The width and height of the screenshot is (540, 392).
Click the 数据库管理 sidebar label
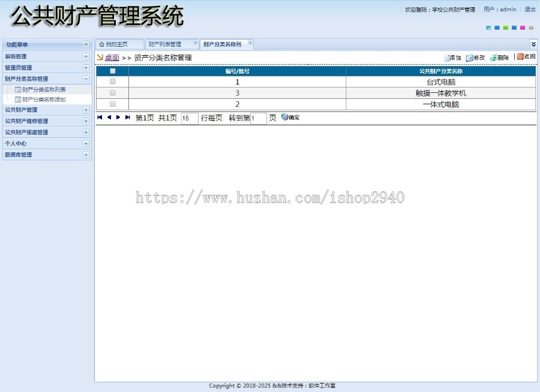18,155
